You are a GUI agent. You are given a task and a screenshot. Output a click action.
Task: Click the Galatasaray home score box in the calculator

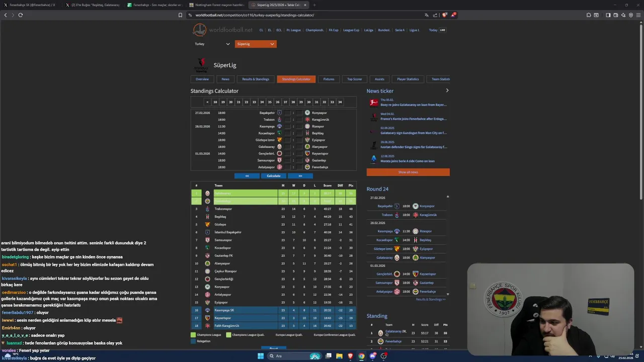pyautogui.click(x=288, y=147)
